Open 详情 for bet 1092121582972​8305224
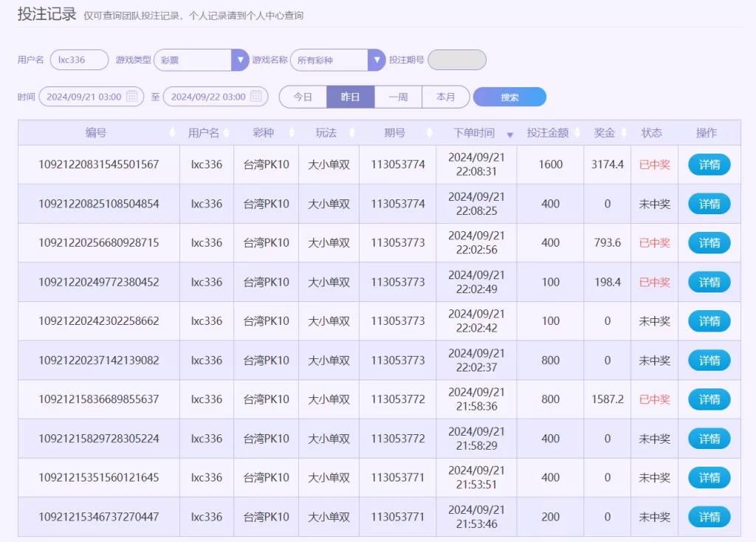Viewport: 756px width, 542px height. click(709, 439)
